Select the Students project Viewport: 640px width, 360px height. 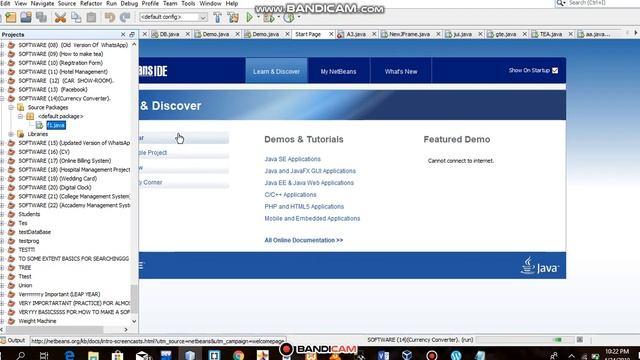click(x=29, y=214)
